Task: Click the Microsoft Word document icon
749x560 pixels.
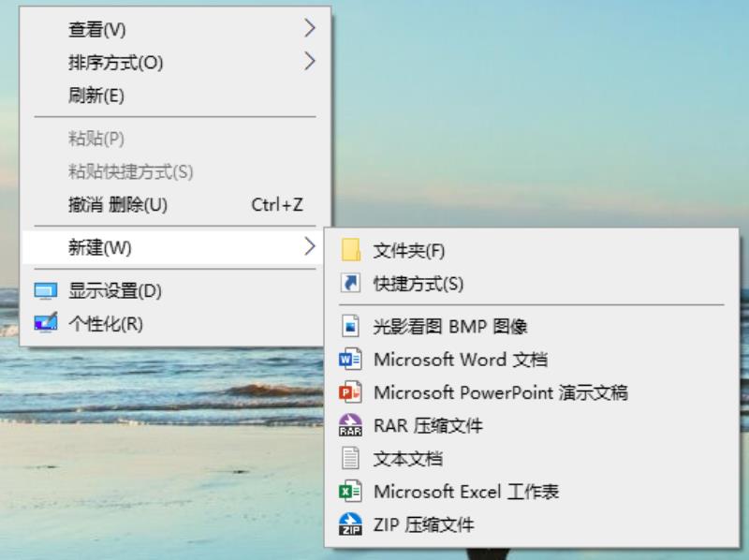Action: [x=350, y=360]
